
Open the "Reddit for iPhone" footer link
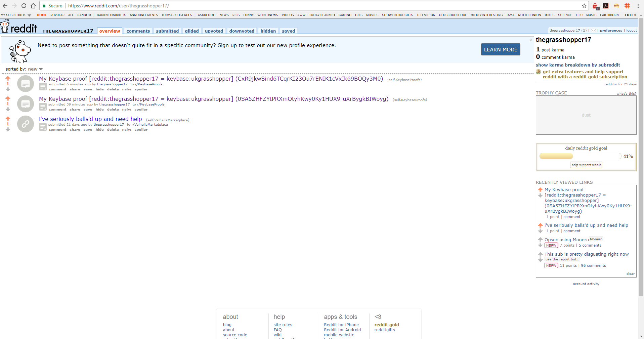pos(341,325)
